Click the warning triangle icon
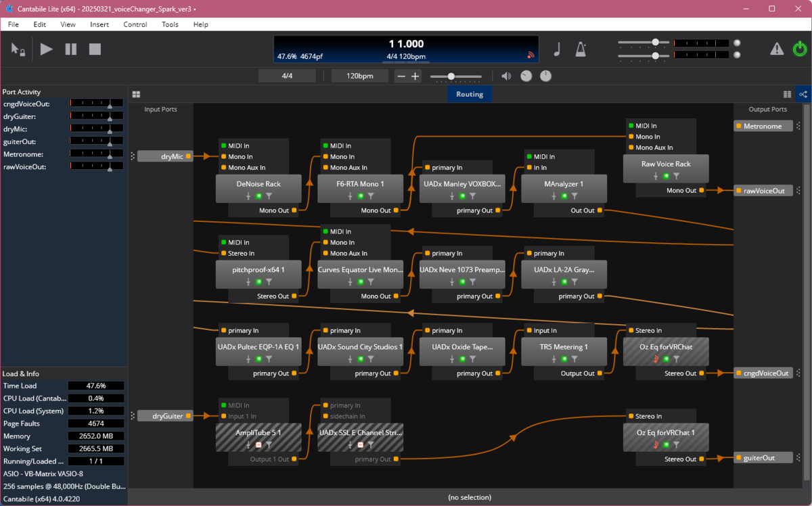812x506 pixels. pyautogui.click(x=777, y=49)
